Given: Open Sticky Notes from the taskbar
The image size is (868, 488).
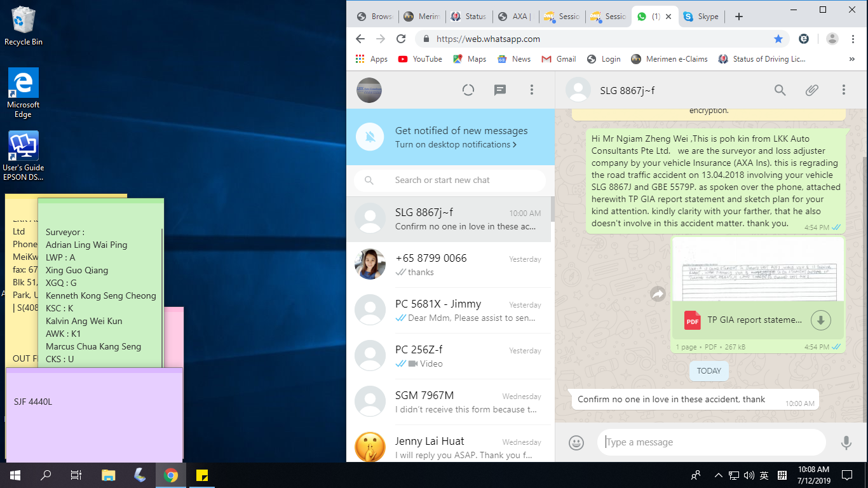Looking at the screenshot, I should pyautogui.click(x=202, y=475).
